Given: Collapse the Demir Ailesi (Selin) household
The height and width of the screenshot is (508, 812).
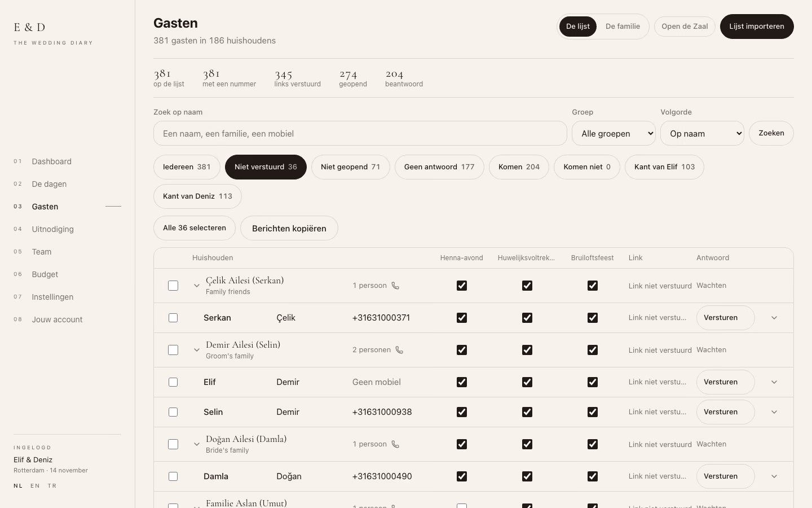Looking at the screenshot, I should 197,350.
